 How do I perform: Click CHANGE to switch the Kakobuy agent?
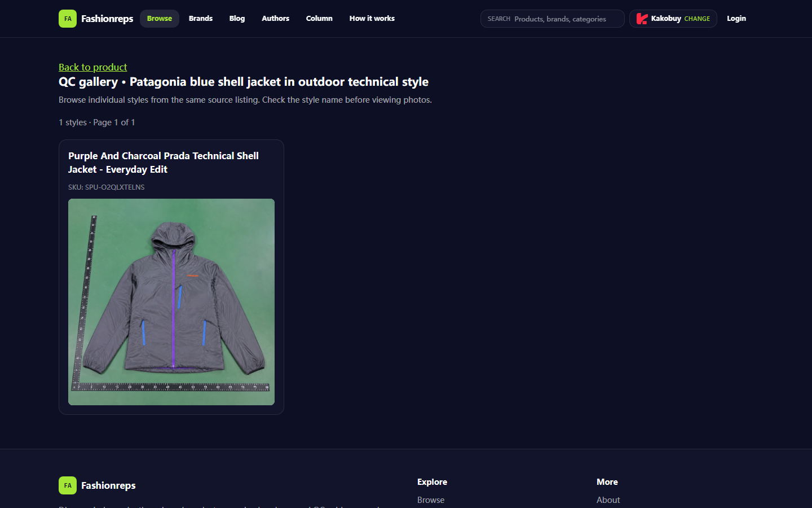[697, 19]
